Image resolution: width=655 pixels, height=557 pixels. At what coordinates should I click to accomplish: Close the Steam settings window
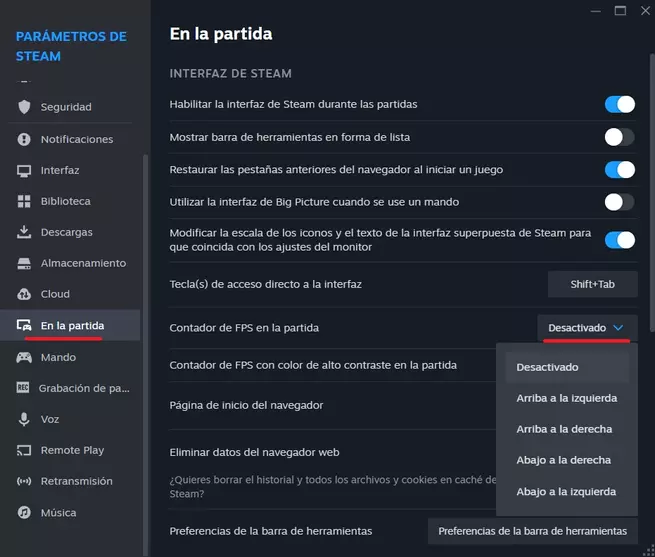[x=645, y=10]
